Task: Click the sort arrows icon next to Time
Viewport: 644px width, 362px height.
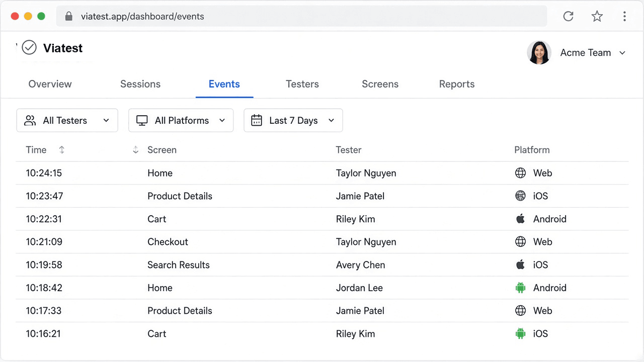Action: [62, 150]
